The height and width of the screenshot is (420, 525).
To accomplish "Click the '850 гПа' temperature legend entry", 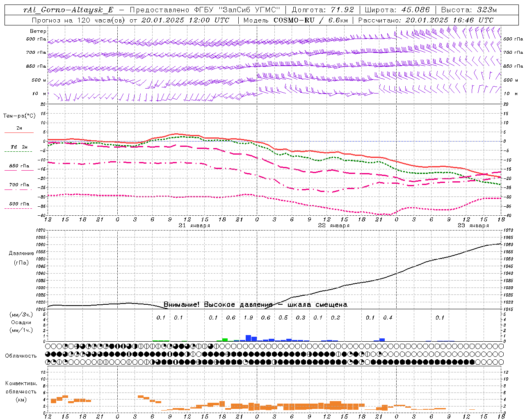I will click(19, 166).
